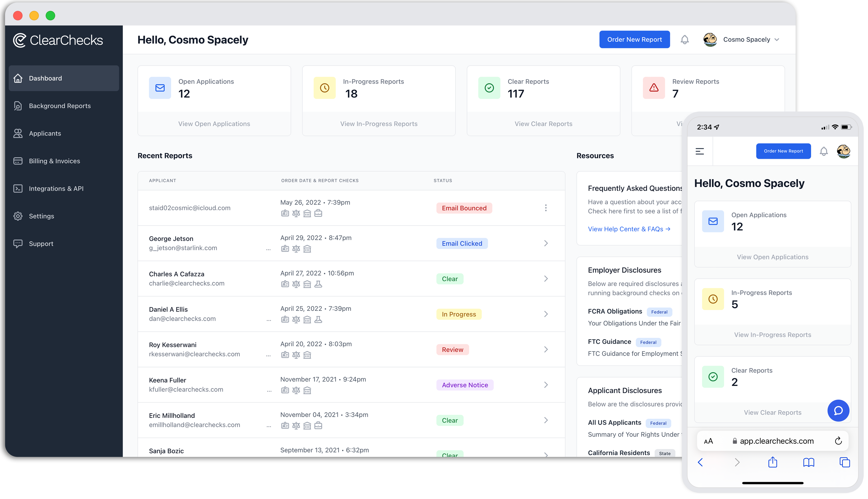Screen dimensions: 868x499
Task: Click the staid02cosmic Email Bounced status badge
Action: (x=464, y=208)
